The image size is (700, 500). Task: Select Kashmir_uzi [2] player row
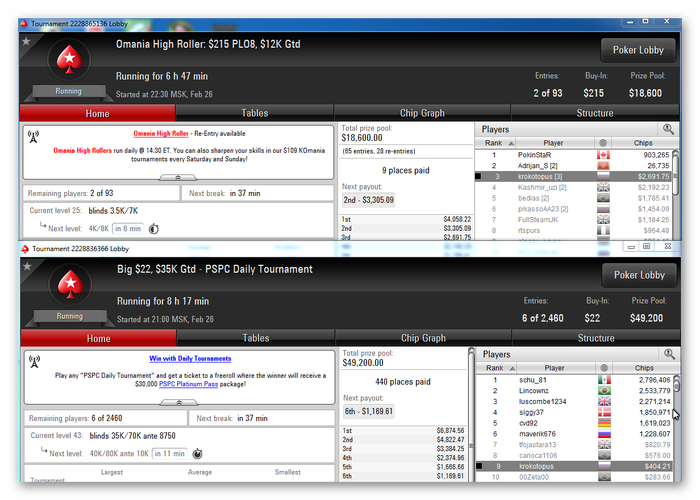(x=573, y=187)
